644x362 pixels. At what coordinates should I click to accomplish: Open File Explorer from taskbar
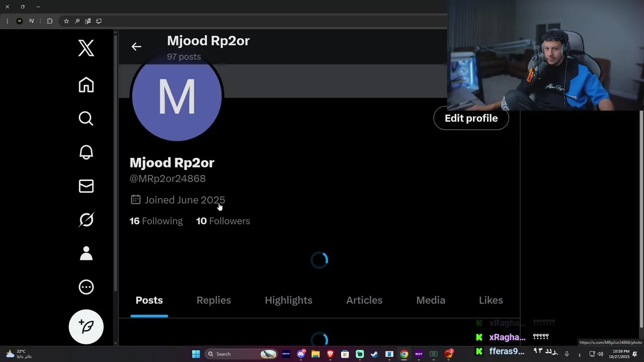point(315,354)
